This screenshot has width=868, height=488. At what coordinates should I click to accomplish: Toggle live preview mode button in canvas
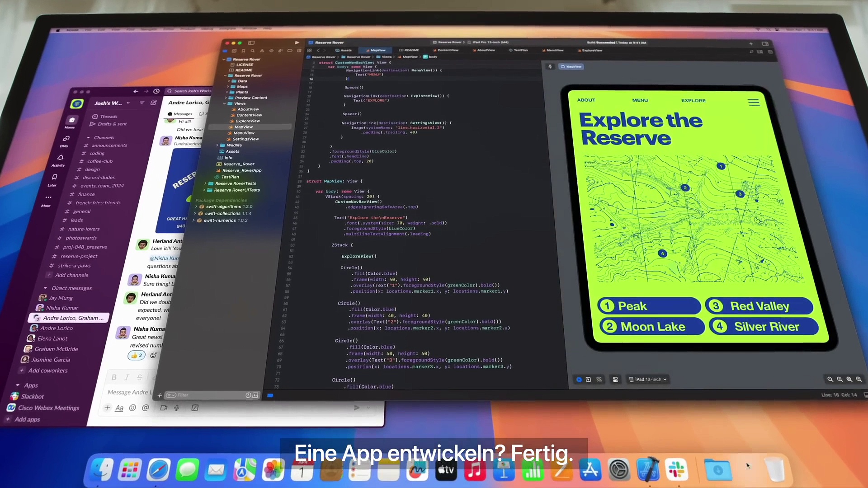tap(579, 380)
